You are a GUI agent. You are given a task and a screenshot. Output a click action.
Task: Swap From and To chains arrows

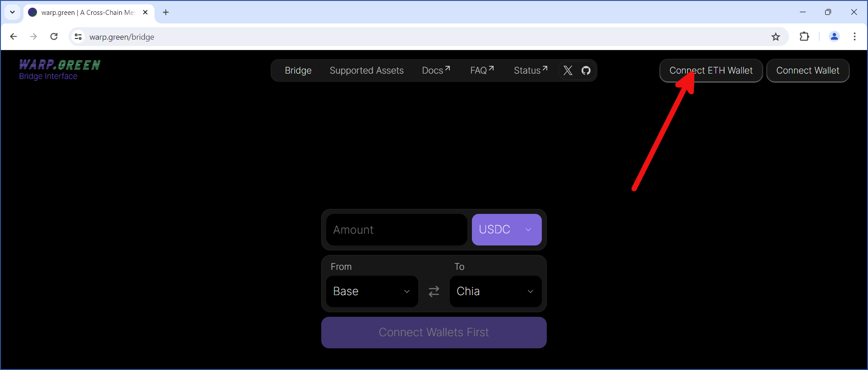[x=434, y=291]
